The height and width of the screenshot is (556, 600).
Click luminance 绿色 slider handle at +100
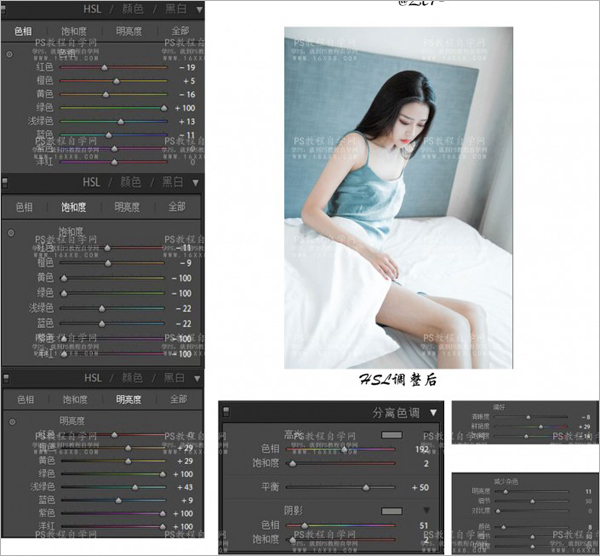[x=163, y=474]
